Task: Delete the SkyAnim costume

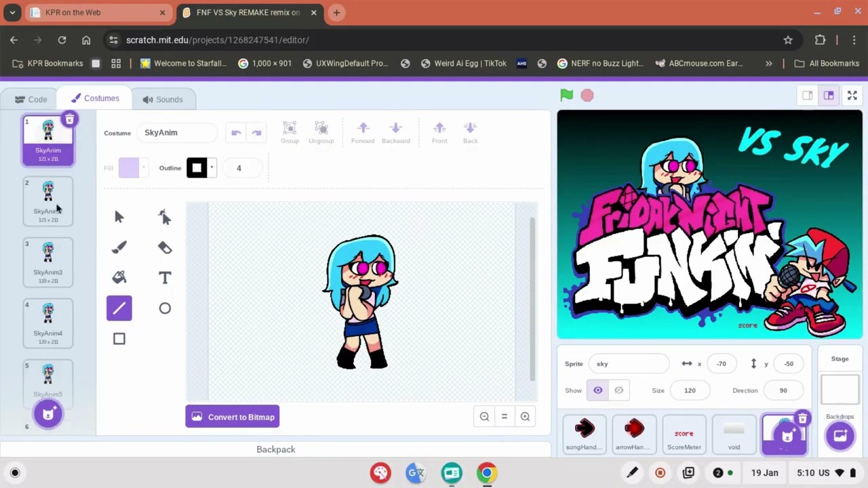Action: 69,120
